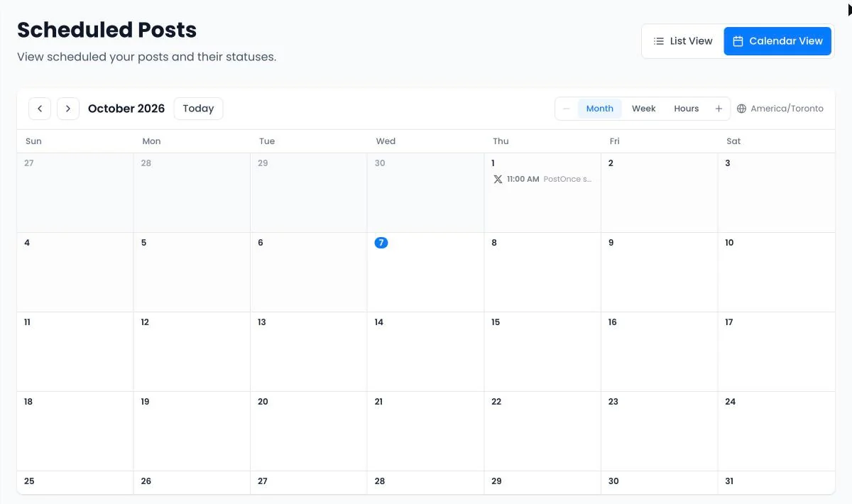852x504 pixels.
Task: Click the grayed-out date 27 of September
Action: pyautogui.click(x=28, y=163)
